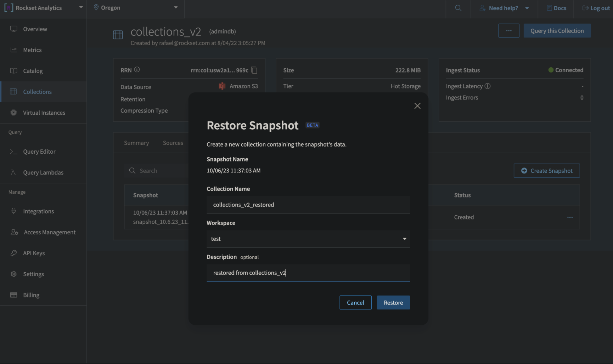Click Query this Collection button
The width and height of the screenshot is (613, 364).
click(x=557, y=31)
